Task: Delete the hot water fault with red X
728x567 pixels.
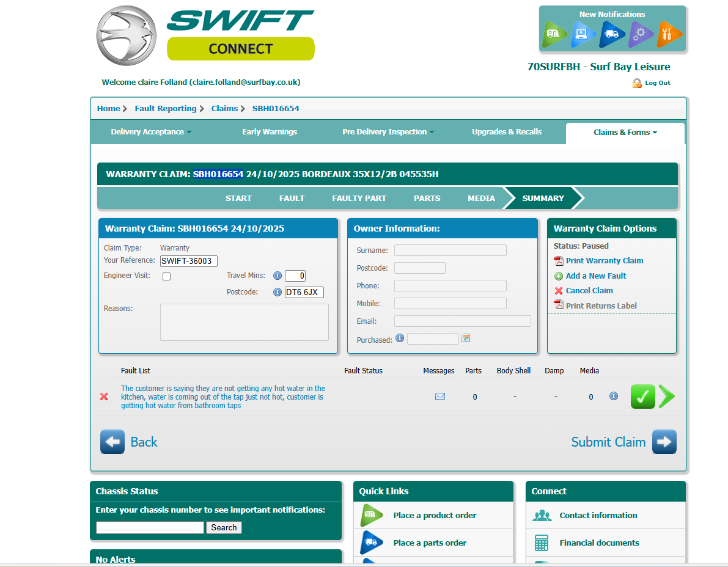Action: point(104,397)
